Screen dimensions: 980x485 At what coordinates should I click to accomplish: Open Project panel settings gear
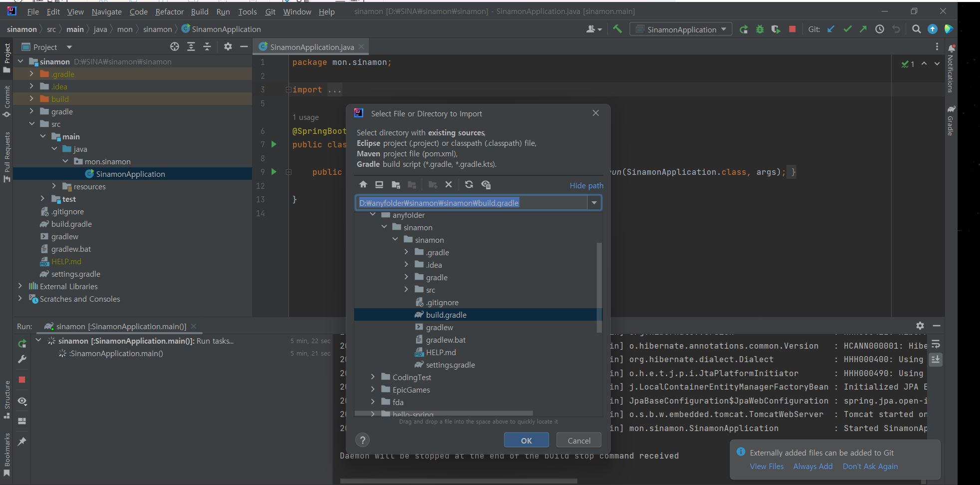pyautogui.click(x=228, y=46)
